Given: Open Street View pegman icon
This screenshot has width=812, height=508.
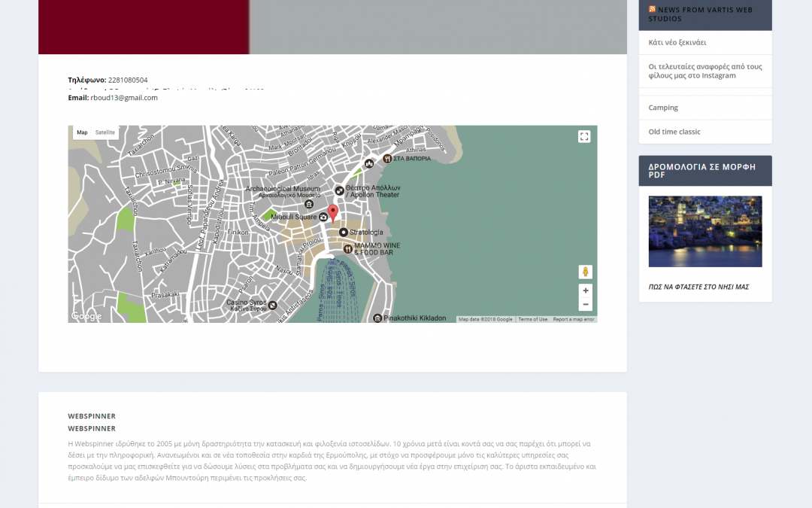Looking at the screenshot, I should 585,272.
